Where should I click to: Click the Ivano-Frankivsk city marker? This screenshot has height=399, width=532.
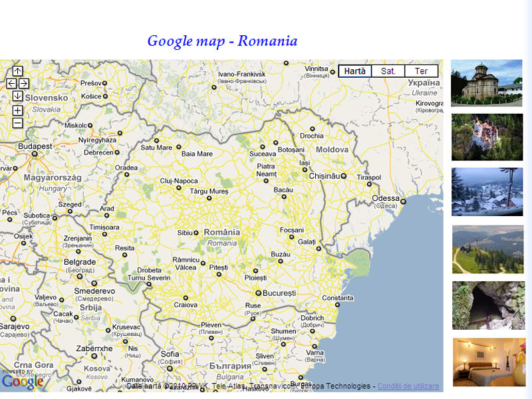pos(213,87)
